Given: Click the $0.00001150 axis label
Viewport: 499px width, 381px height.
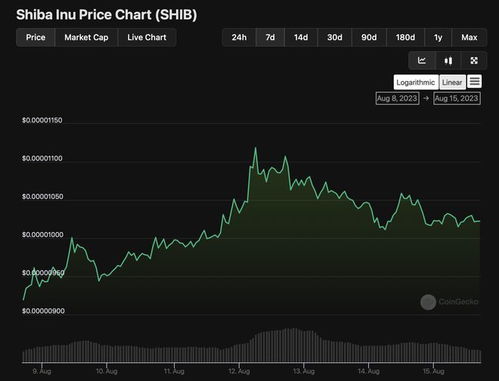Looking at the screenshot, I should pyautogui.click(x=42, y=120).
